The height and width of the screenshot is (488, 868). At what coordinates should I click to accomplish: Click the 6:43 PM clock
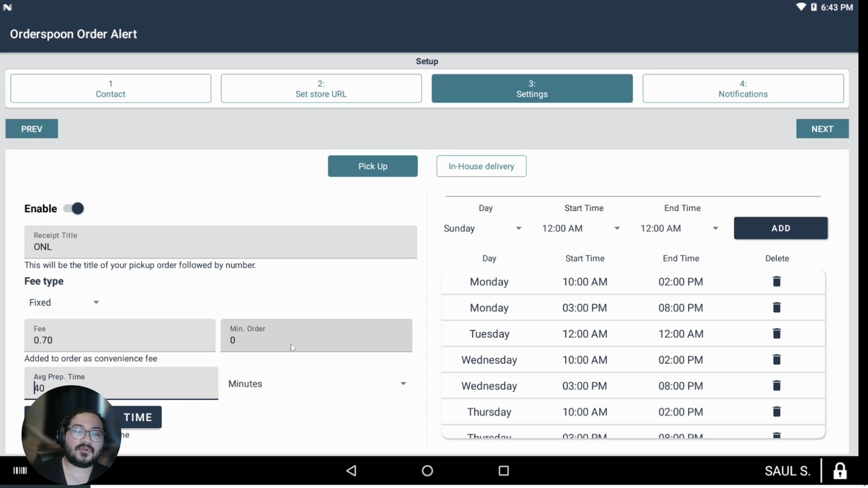click(837, 7)
